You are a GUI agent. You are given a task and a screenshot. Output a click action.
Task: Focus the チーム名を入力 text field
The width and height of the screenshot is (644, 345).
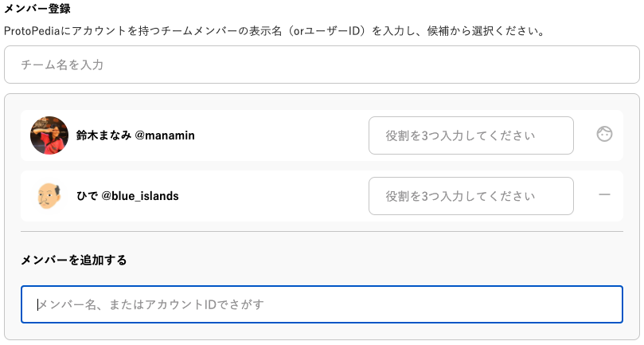click(322, 65)
